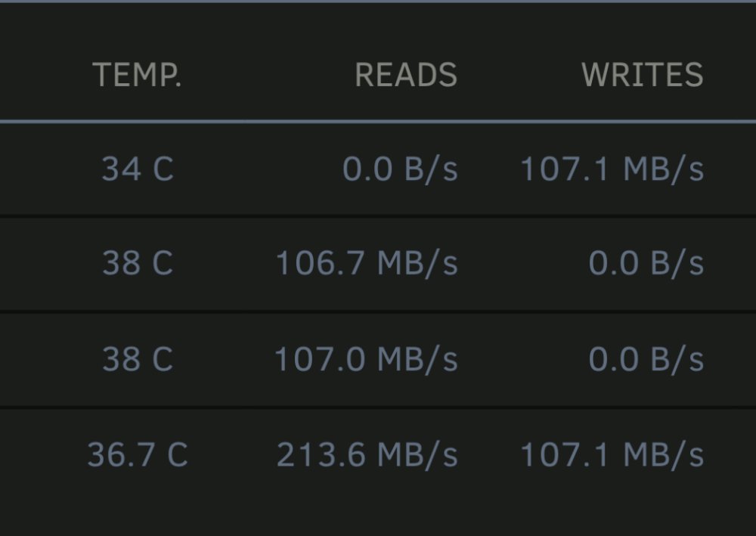Select the 36.7 C average temperature
The width and height of the screenshot is (756, 536).
click(138, 454)
